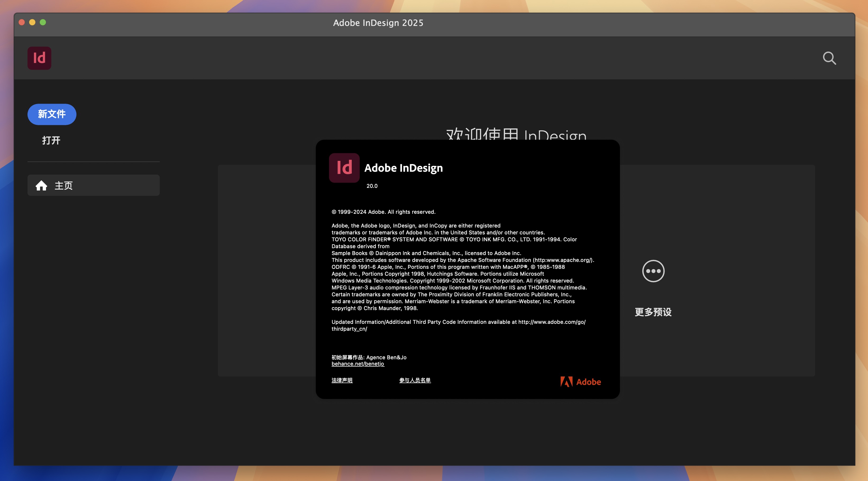Image resolution: width=868 pixels, height=481 pixels.
Task: Click the 更多预设 ellipsis circle icon
Action: click(x=653, y=271)
